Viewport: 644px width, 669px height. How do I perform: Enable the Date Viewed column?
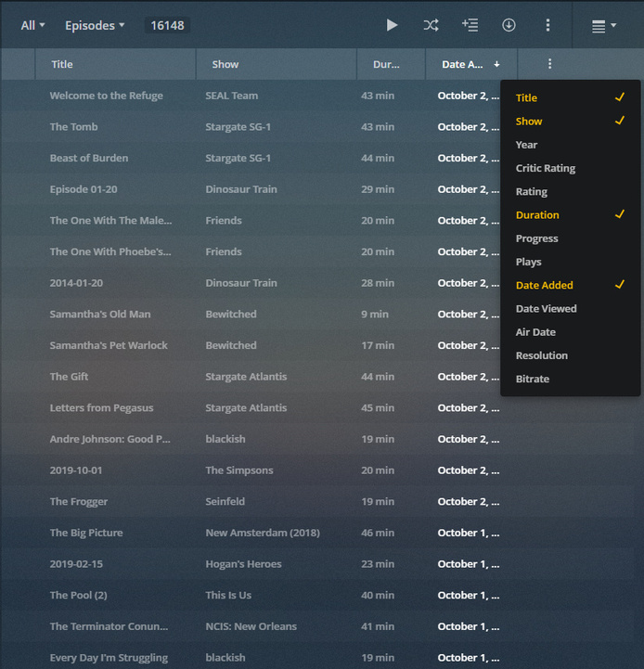570,308
